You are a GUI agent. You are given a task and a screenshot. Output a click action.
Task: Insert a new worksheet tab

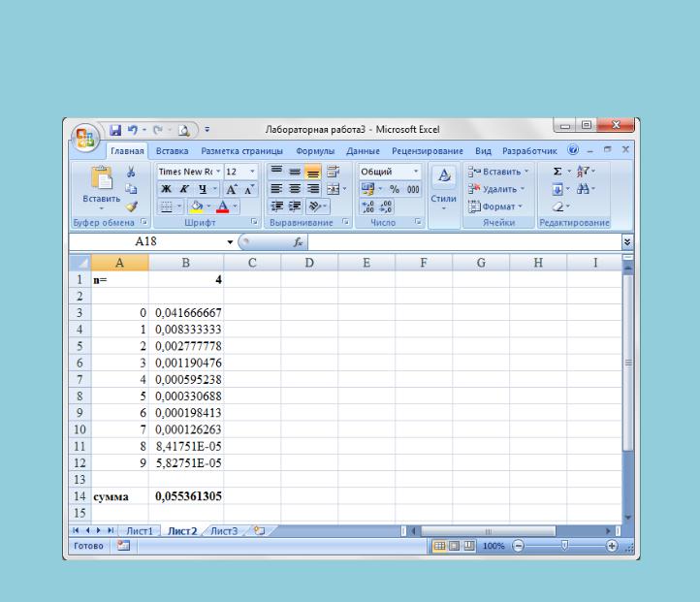[x=259, y=530]
